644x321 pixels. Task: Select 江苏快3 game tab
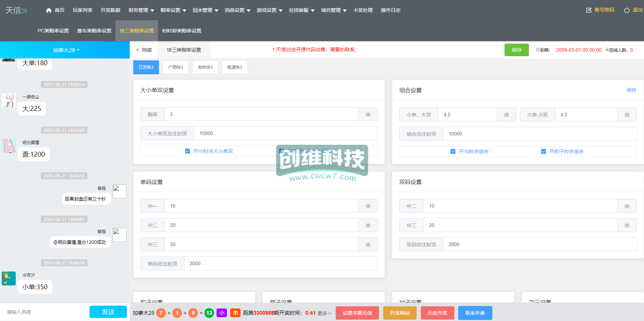point(146,67)
